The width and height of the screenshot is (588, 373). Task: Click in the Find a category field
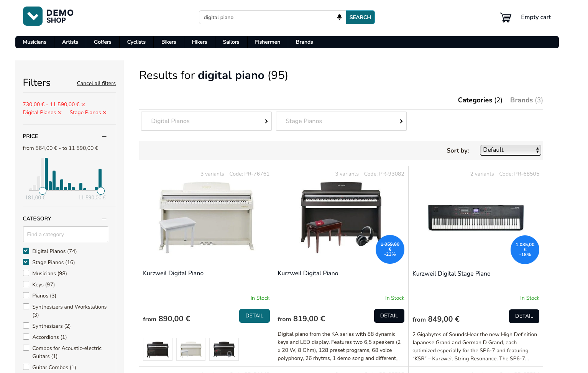click(x=66, y=234)
